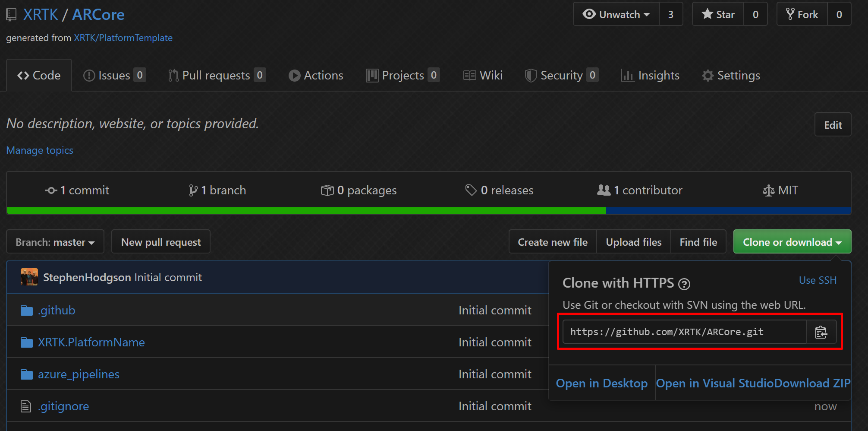The width and height of the screenshot is (868, 431).
Task: Open the XRTK organization link
Action: 41,15
